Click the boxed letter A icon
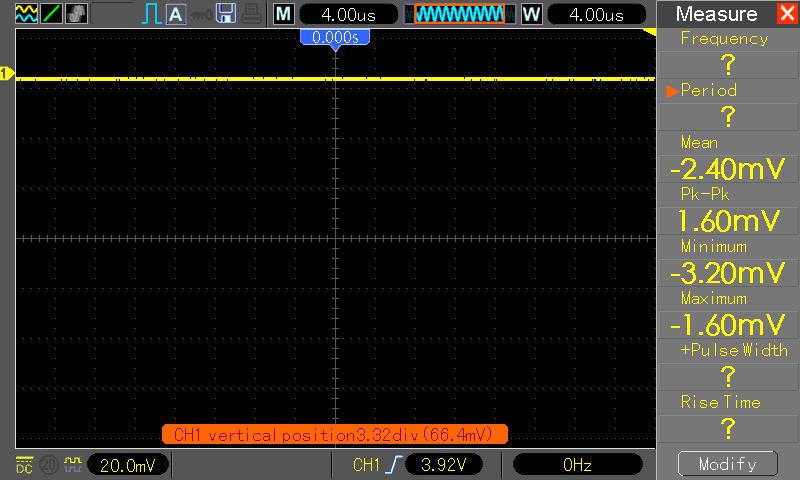Screen dimensions: 800x480 pyautogui.click(x=176, y=14)
